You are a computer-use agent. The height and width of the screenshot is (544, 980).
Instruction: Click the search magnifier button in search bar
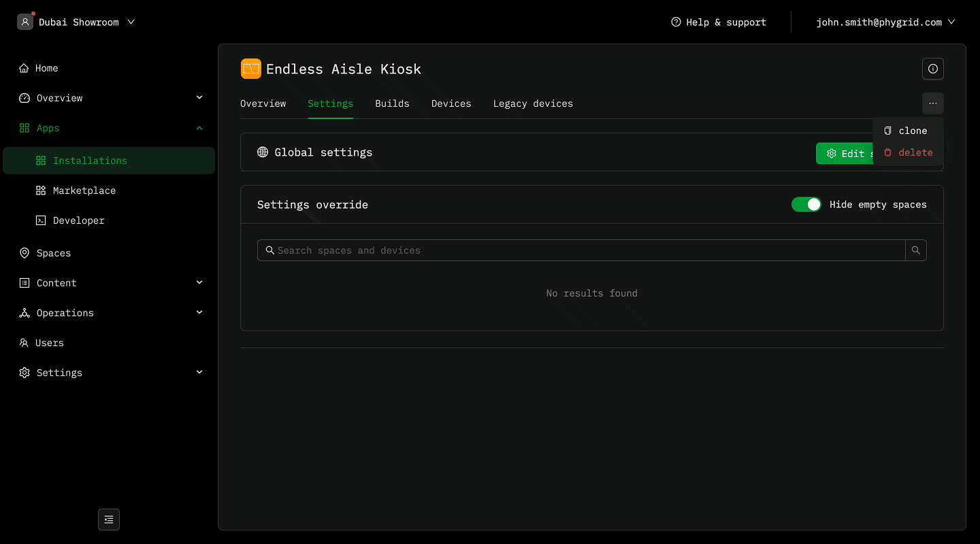[x=916, y=250]
